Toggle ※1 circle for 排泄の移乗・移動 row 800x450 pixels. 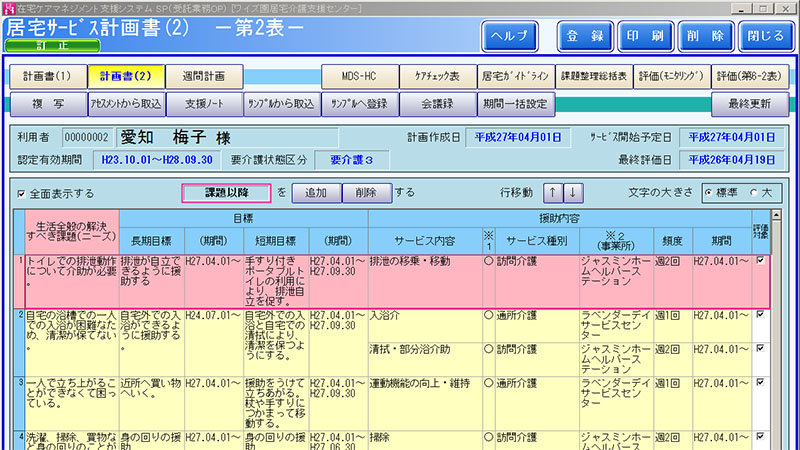(488, 261)
